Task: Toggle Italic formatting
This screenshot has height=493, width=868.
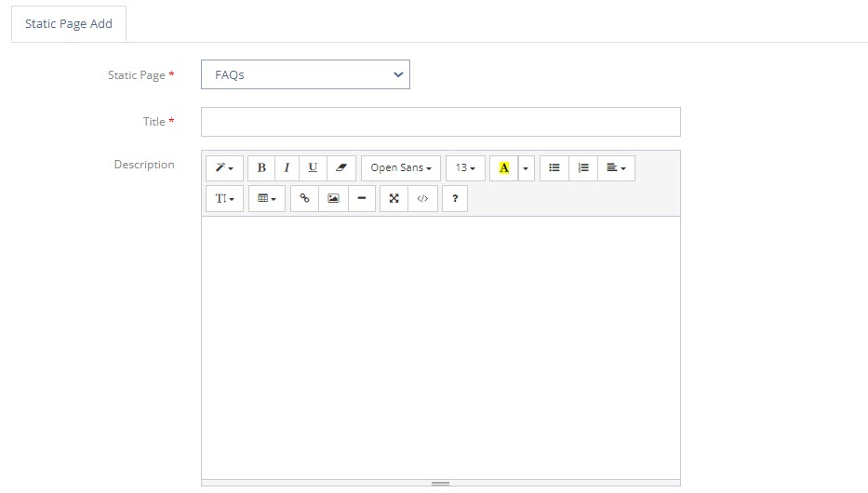Action: click(x=287, y=167)
